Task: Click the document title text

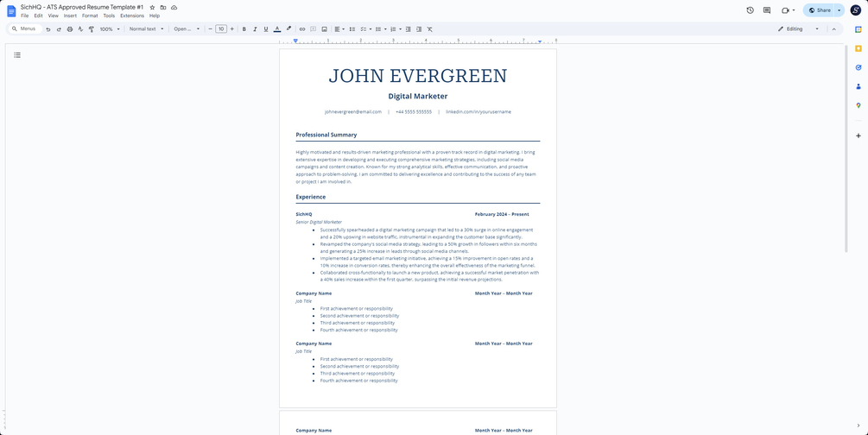Action: pos(82,7)
